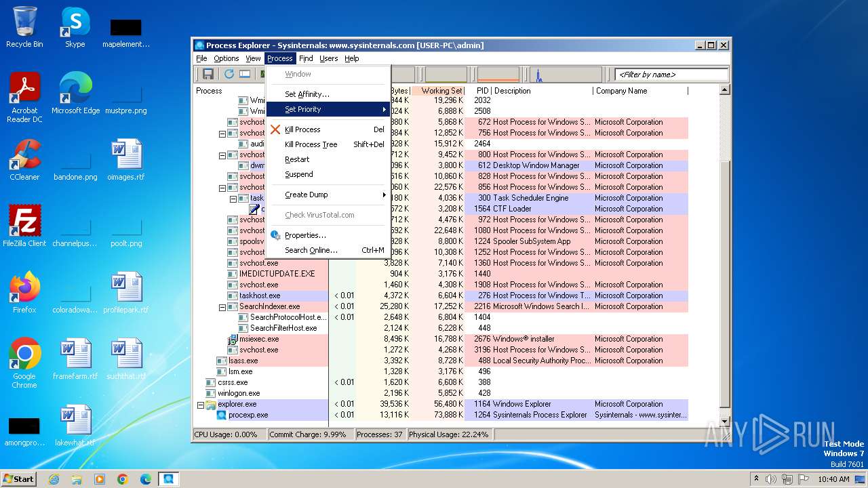Open the View menu
This screenshot has width=868, height=488.
click(x=253, y=58)
